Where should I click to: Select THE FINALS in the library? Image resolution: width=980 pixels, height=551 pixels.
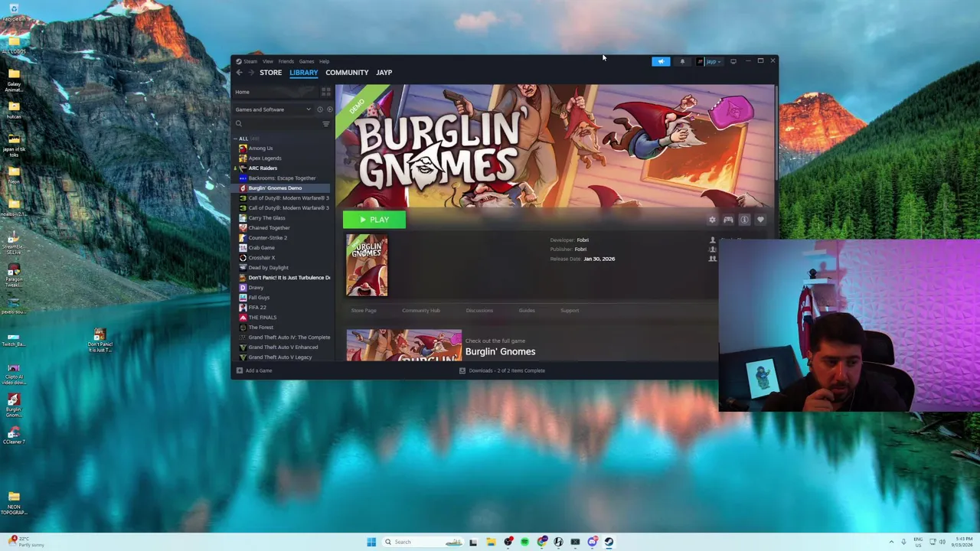(263, 318)
